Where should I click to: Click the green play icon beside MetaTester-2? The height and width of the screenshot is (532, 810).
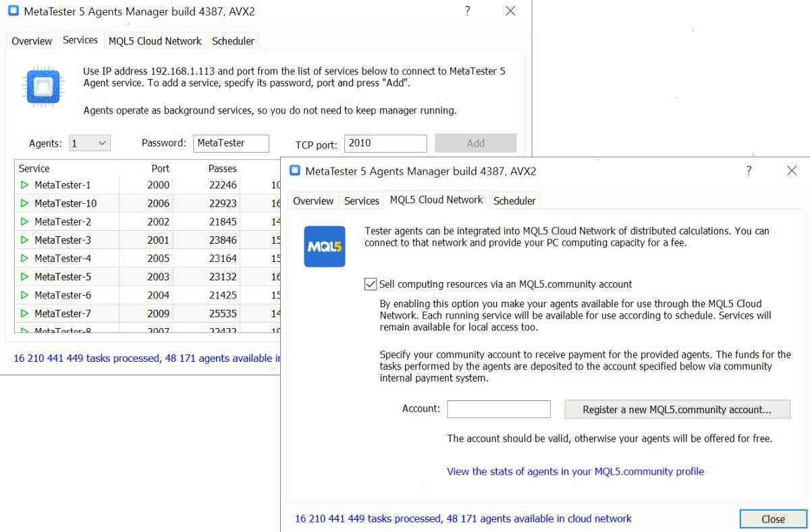click(24, 221)
